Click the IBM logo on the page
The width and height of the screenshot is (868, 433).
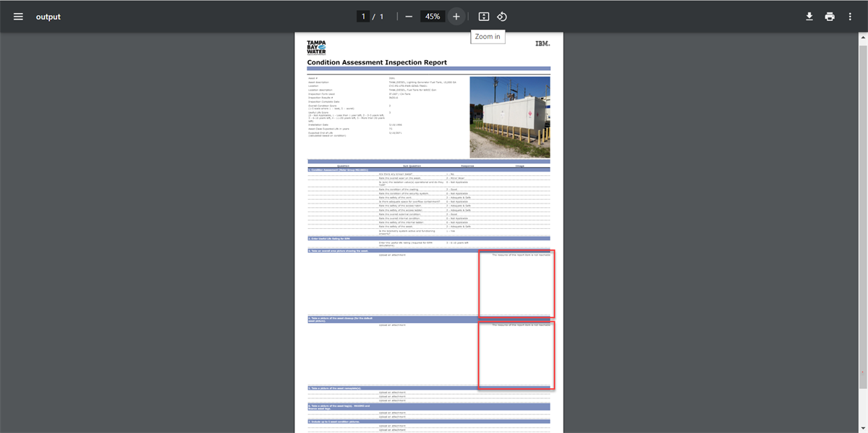click(542, 44)
